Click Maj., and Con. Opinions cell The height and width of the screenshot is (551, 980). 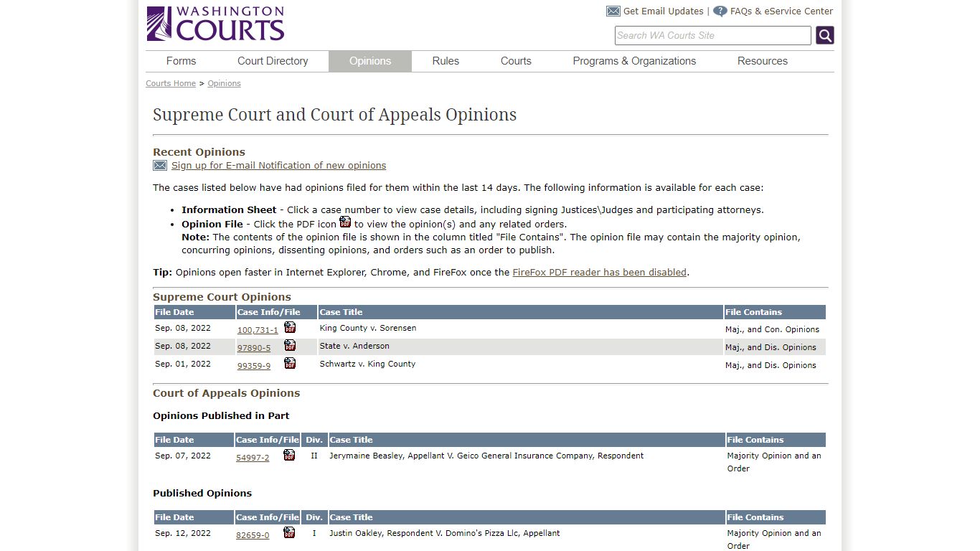(772, 329)
